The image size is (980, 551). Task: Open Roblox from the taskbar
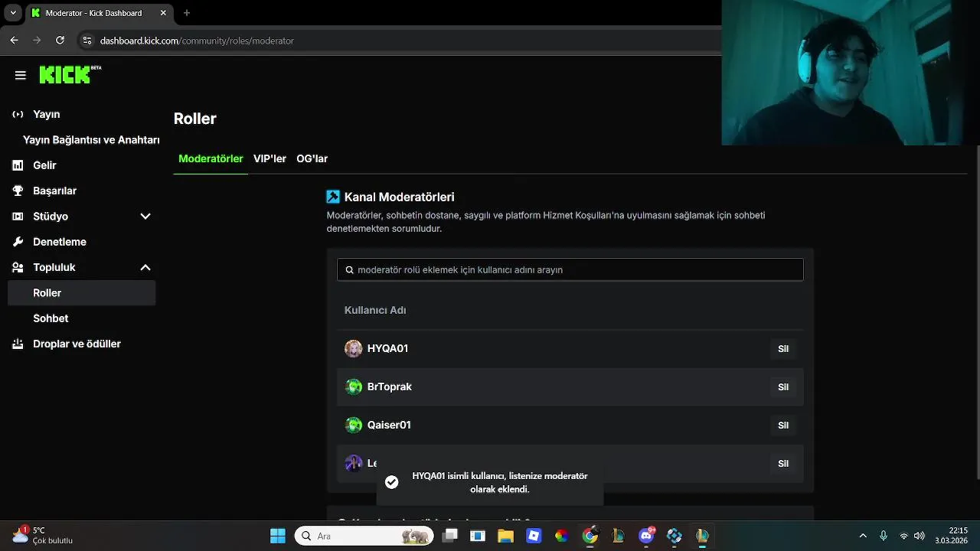coord(534,536)
